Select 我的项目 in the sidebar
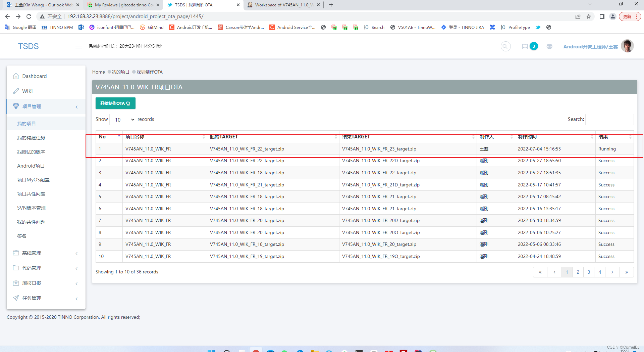The height and width of the screenshot is (352, 644). tap(46, 124)
